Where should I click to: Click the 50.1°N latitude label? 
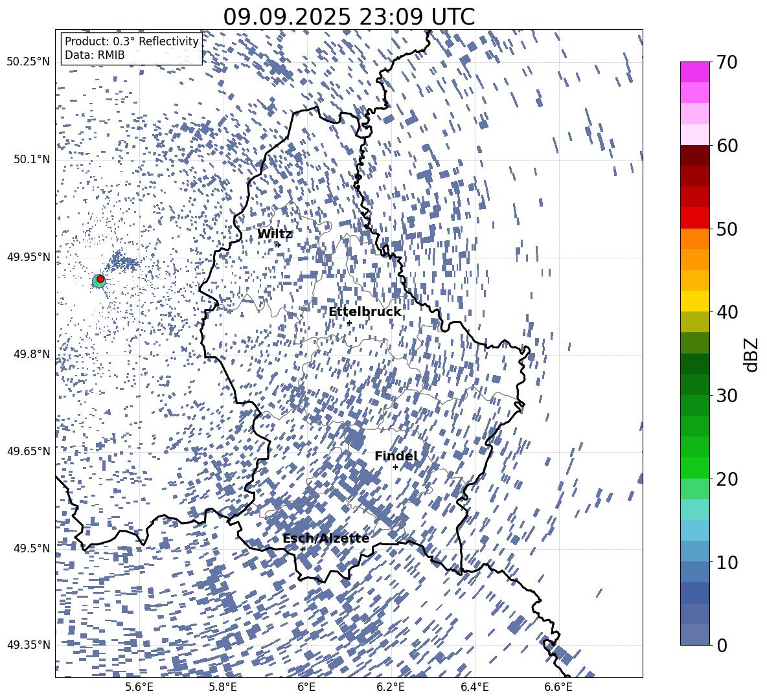click(x=31, y=160)
